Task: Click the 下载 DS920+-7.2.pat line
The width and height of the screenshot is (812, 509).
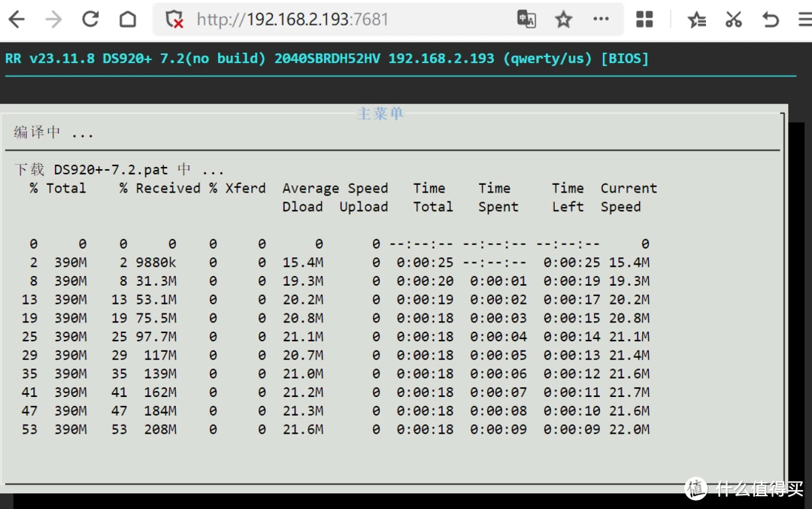Action: click(119, 169)
